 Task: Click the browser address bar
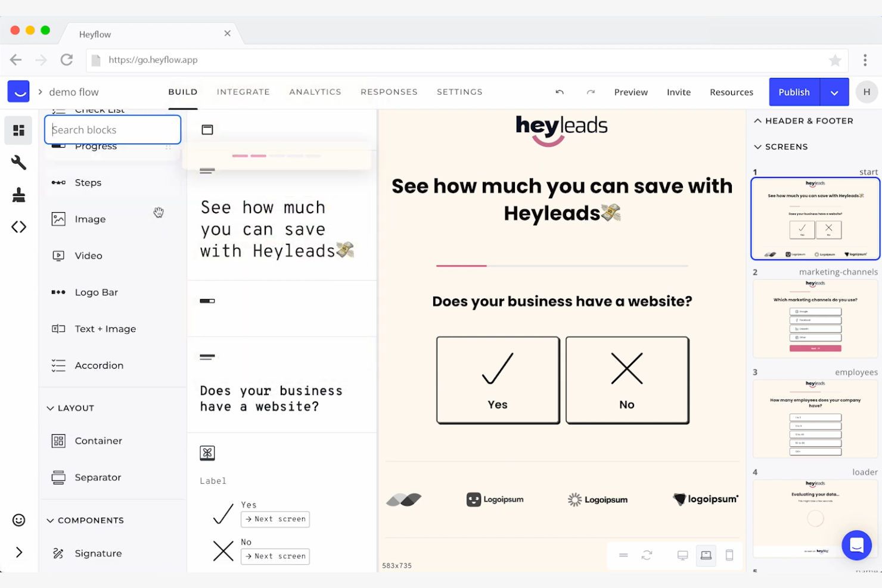467,60
